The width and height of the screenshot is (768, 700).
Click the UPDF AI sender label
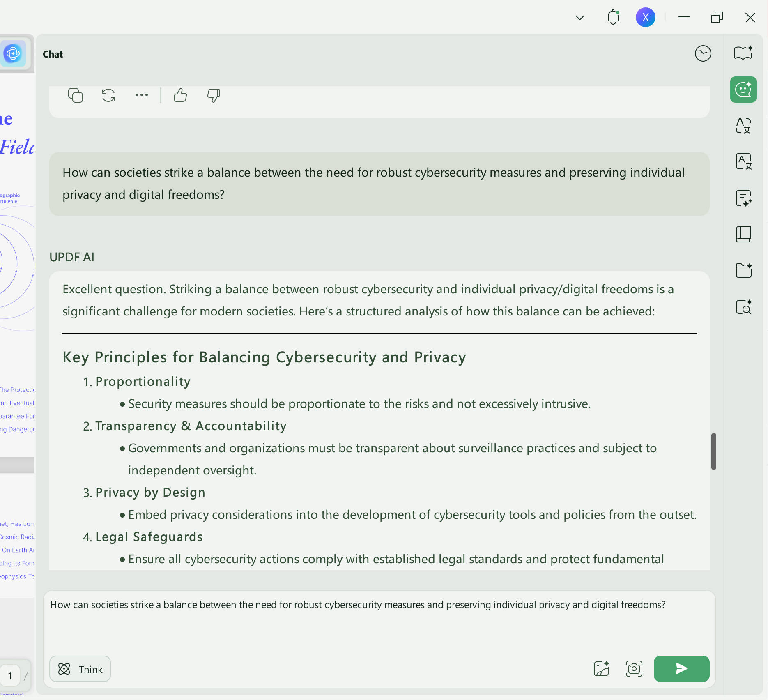click(x=72, y=257)
